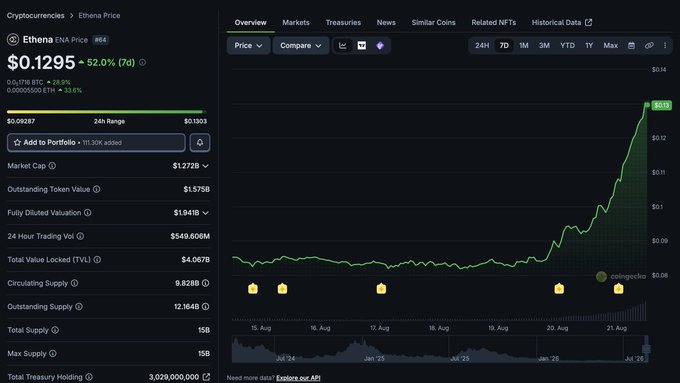The height and width of the screenshot is (383, 680).
Task: Open Total Value Locked info icon
Action: point(97,259)
